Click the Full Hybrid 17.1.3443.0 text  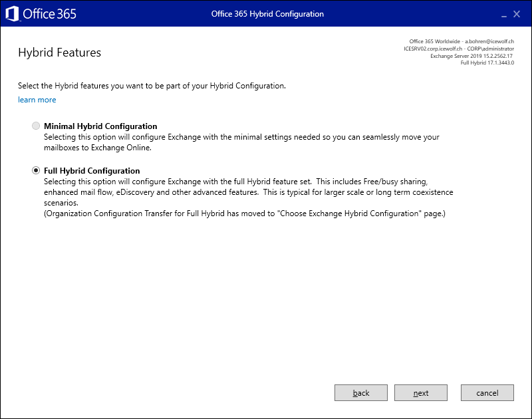click(x=487, y=63)
